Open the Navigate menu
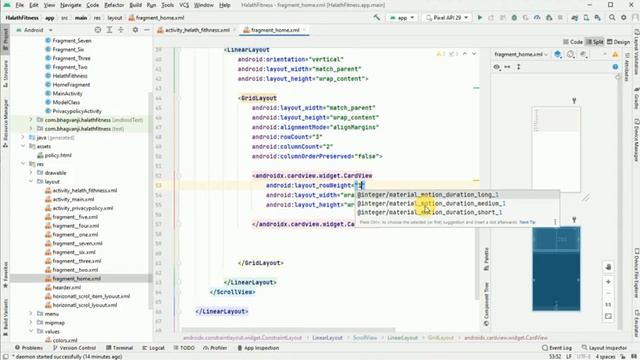Screen dimensions: 640x360 coord(70,5)
